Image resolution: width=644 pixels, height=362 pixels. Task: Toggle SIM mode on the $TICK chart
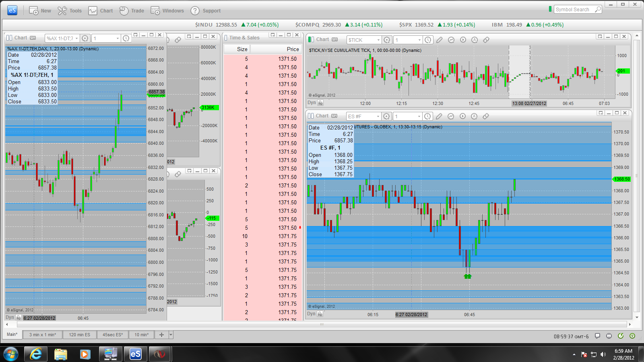(335, 39)
